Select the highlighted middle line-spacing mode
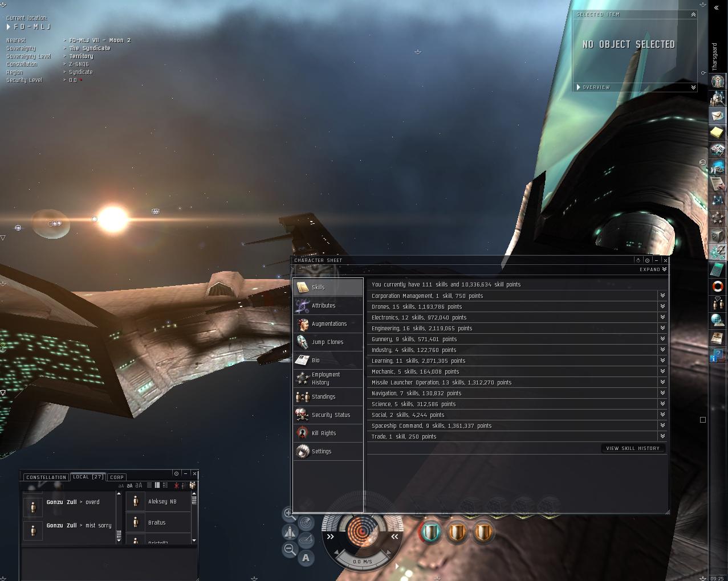 tap(157, 485)
